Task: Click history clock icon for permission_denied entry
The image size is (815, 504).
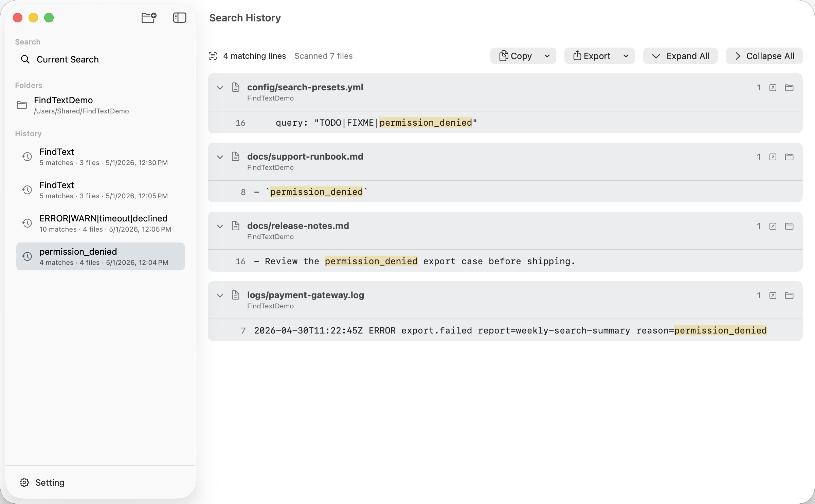Action: 27,256
